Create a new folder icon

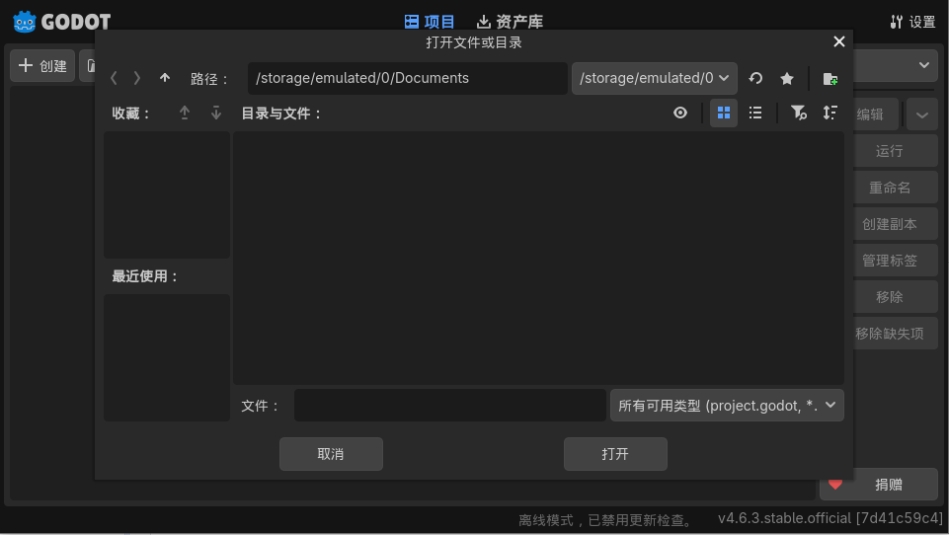pos(830,78)
